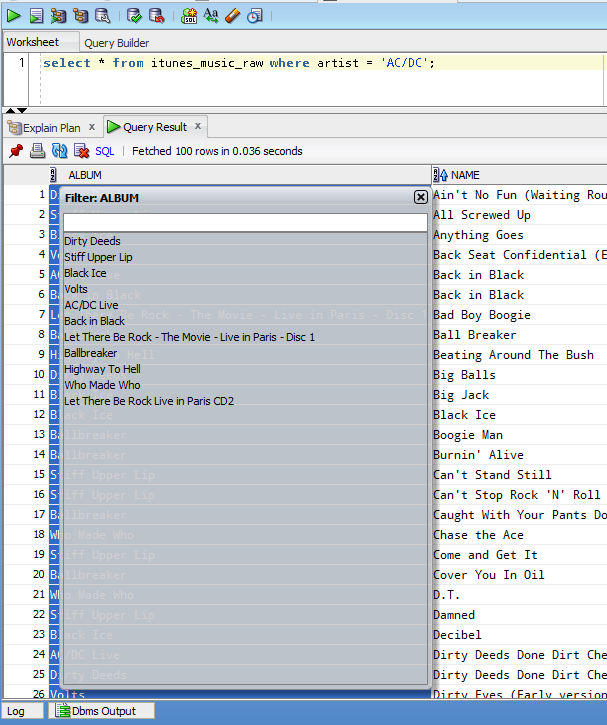Close the Filter: ALBUM popup
Image resolution: width=607 pixels, height=725 pixels.
coord(420,197)
